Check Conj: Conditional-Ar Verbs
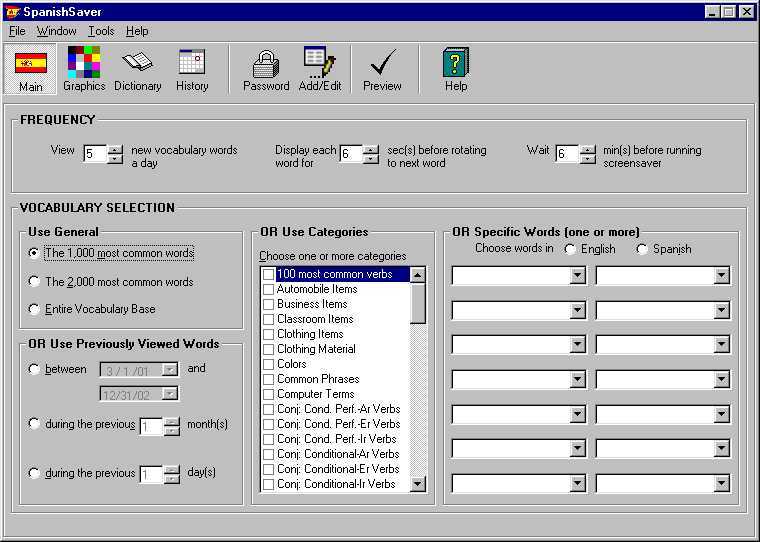 268,455
